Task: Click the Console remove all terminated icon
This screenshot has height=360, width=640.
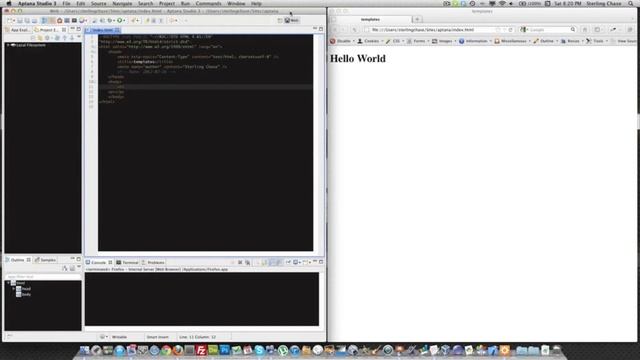Action: coord(247,262)
